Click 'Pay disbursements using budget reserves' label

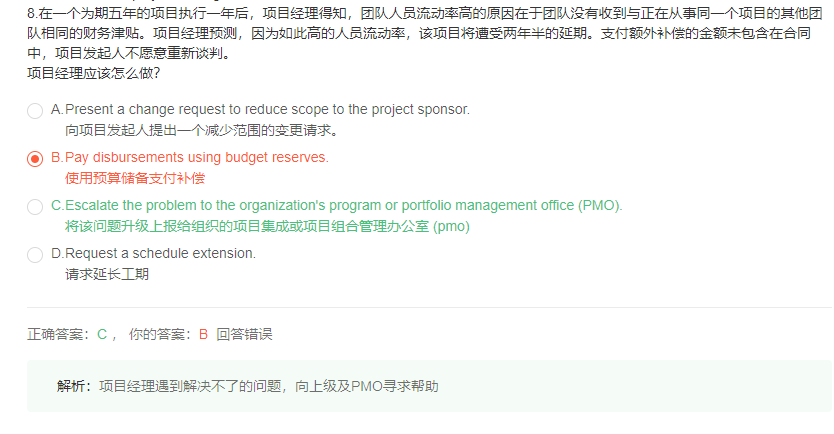click(x=197, y=157)
